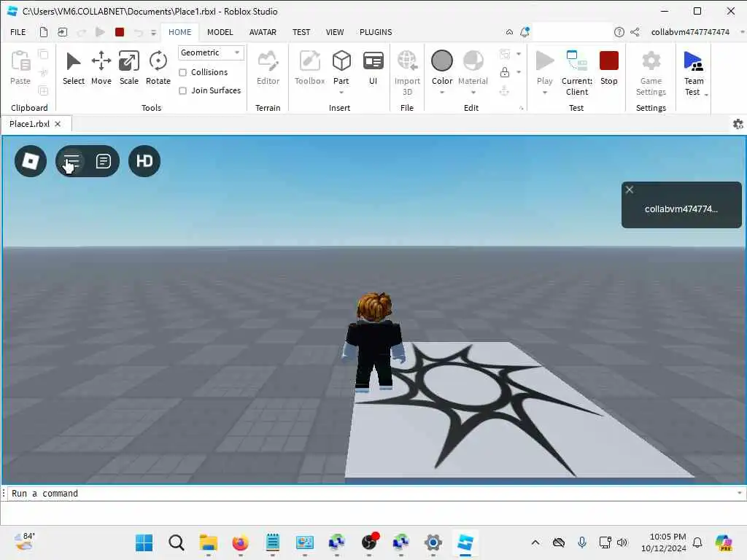
Task: Open taskbar Search
Action: coord(177,542)
